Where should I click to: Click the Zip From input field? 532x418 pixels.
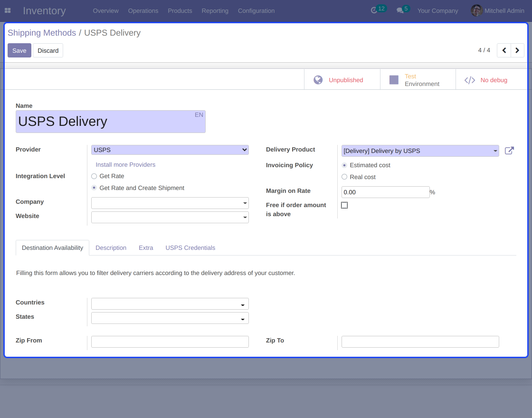(x=170, y=342)
